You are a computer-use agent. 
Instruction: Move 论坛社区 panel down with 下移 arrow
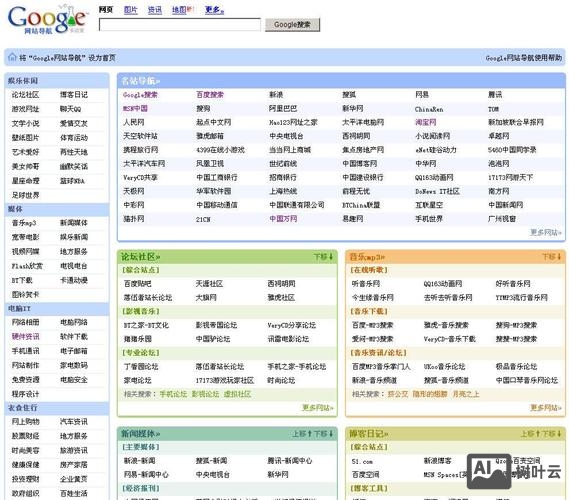(323, 257)
